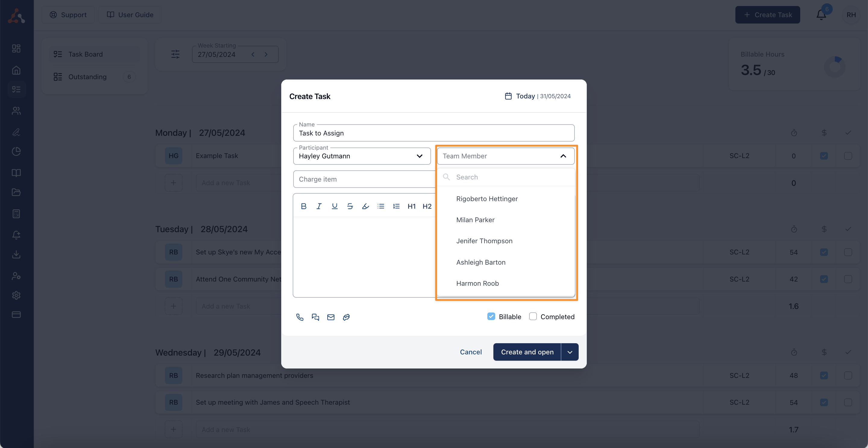
Task: Open the Support link
Action: (68, 15)
